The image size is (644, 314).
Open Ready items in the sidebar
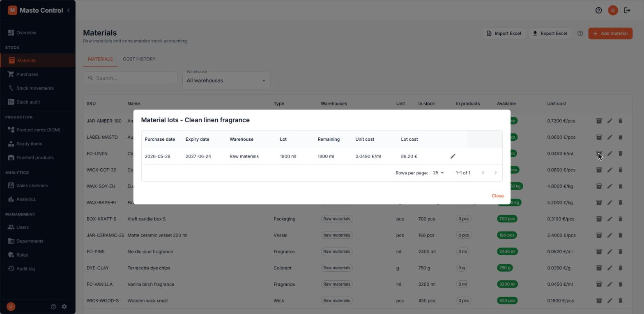37,144
